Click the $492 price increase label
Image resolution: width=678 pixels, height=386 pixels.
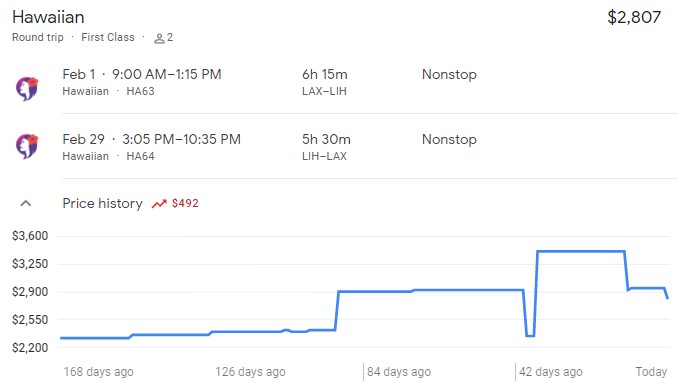coord(185,203)
